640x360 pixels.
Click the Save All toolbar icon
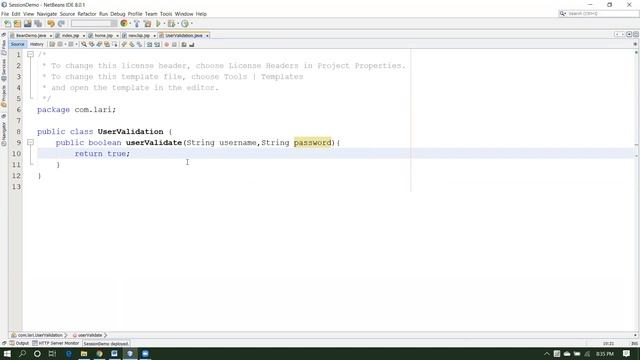[x=38, y=24]
